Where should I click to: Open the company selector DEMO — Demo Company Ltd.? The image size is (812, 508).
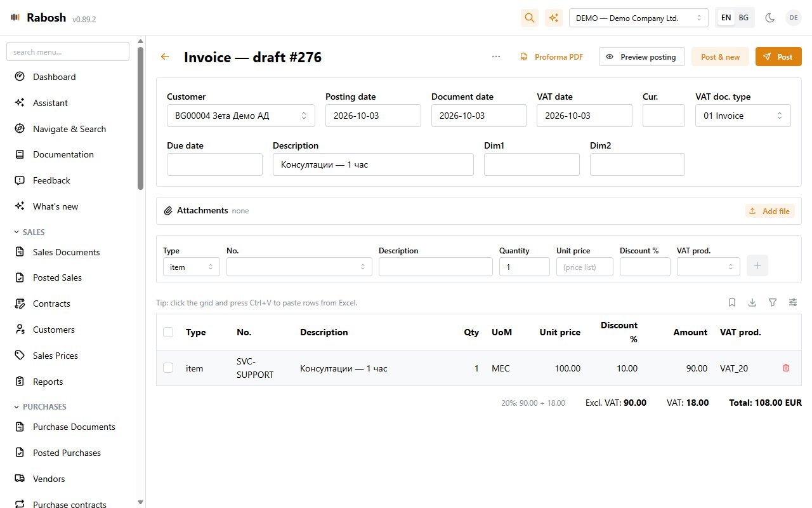pyautogui.click(x=639, y=18)
